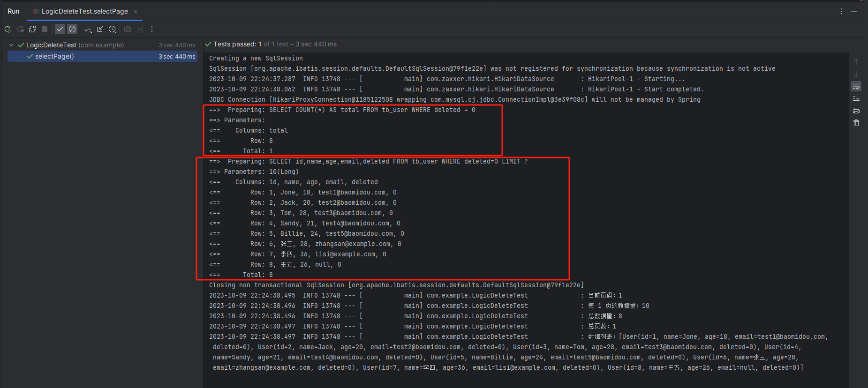Image resolution: width=868 pixels, height=388 pixels.
Task: Click row '6, 张三, 28' output
Action: click(x=305, y=244)
